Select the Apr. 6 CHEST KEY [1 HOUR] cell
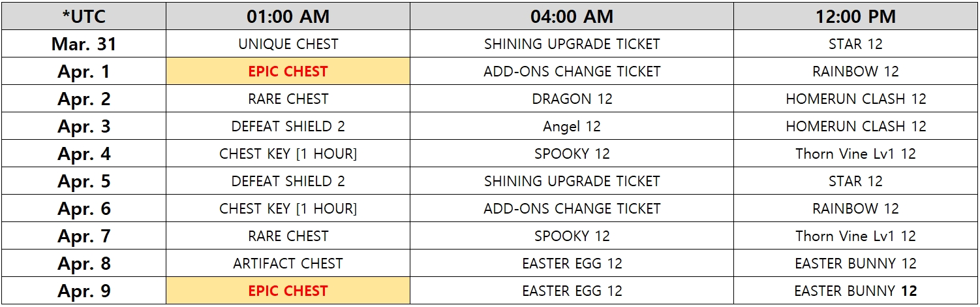Screen dimensions: 980x307 pyautogui.click(x=288, y=208)
